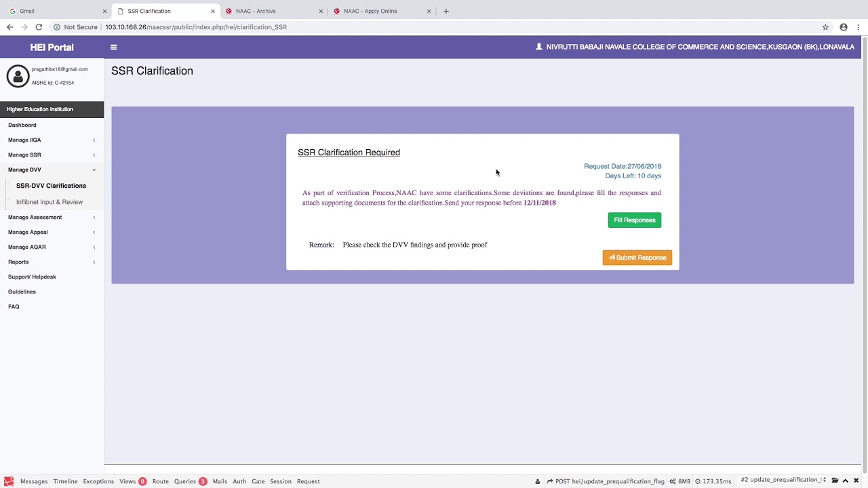This screenshot has width=868, height=488.
Task: Switch to NAAC - Apply Online tab
Action: 382,11
